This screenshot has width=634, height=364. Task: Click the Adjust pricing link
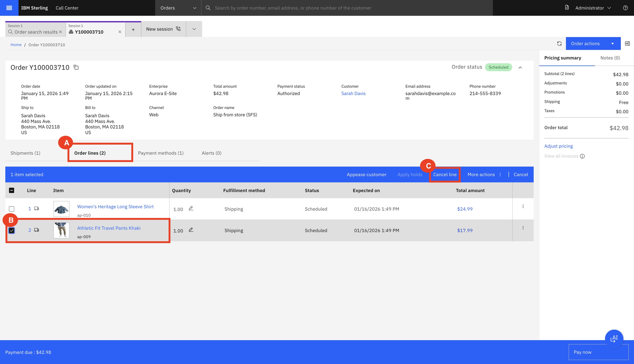tap(558, 146)
